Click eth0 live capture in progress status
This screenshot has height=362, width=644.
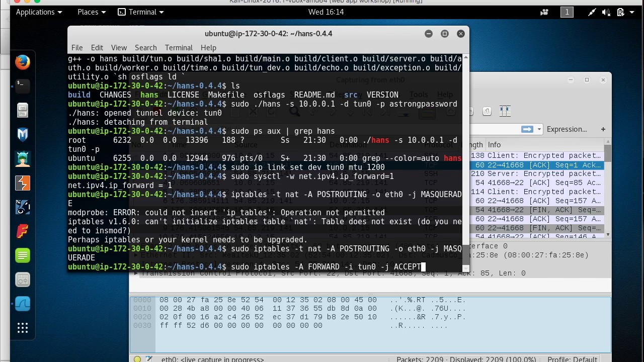[x=212, y=359]
